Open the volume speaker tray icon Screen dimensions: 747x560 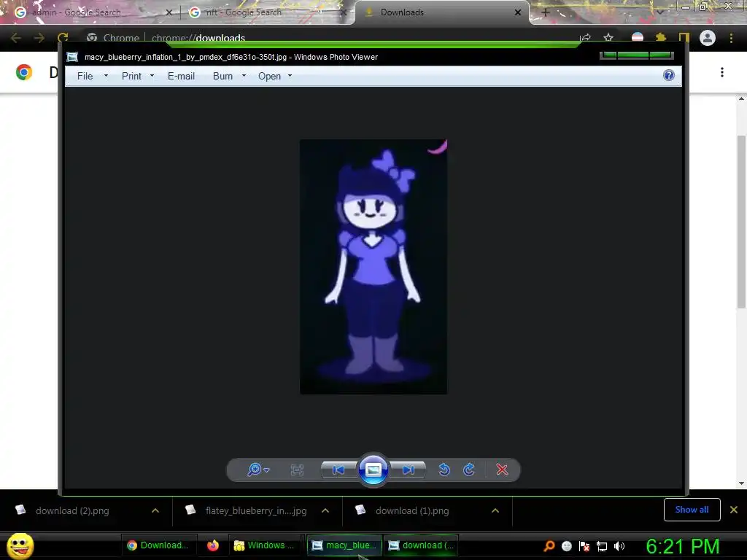tap(619, 545)
